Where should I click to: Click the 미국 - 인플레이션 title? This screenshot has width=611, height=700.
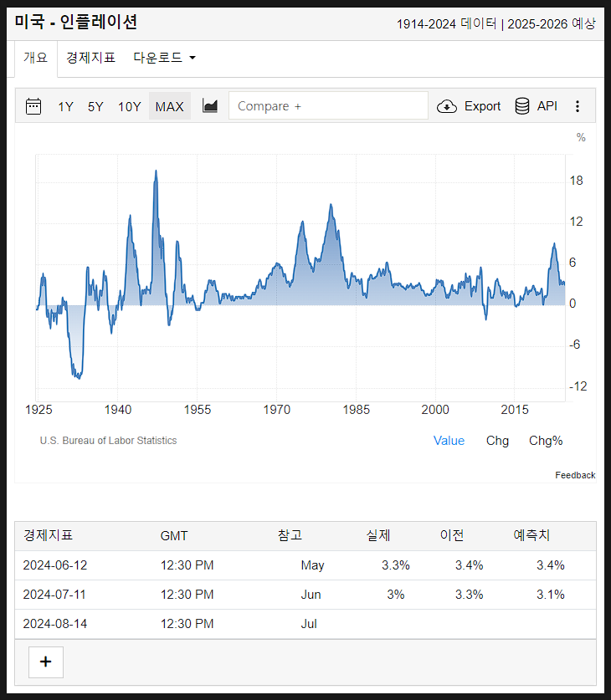[76, 22]
